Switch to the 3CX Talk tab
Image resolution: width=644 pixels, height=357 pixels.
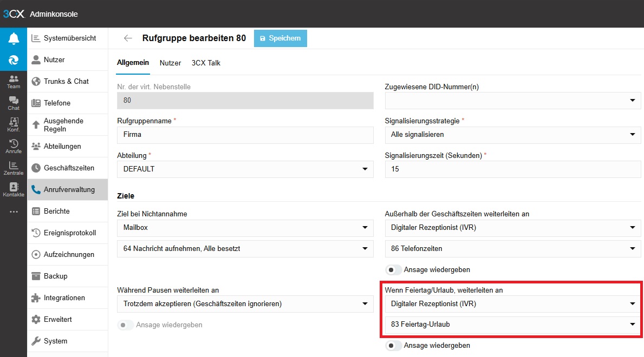(x=206, y=63)
